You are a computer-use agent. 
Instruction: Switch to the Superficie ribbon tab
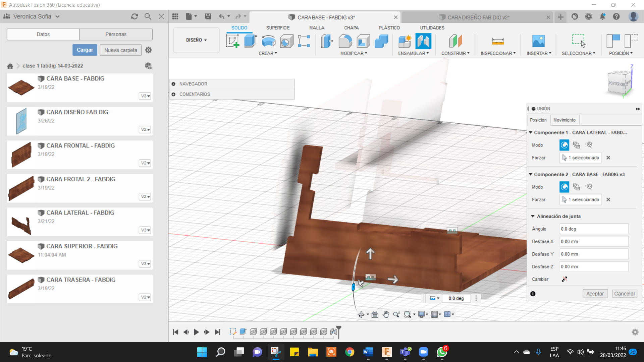click(278, 28)
